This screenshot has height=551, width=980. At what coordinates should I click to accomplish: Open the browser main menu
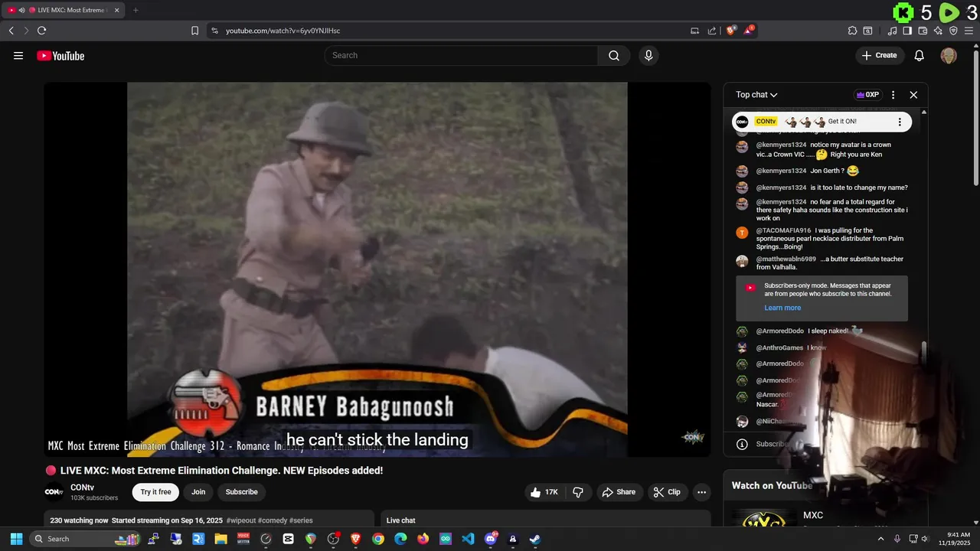[969, 31]
